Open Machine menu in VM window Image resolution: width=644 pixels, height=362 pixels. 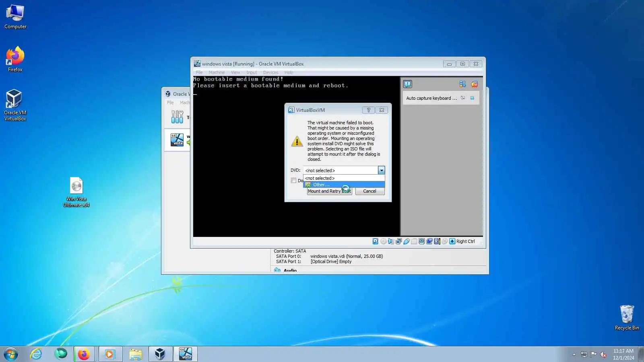[x=217, y=72]
